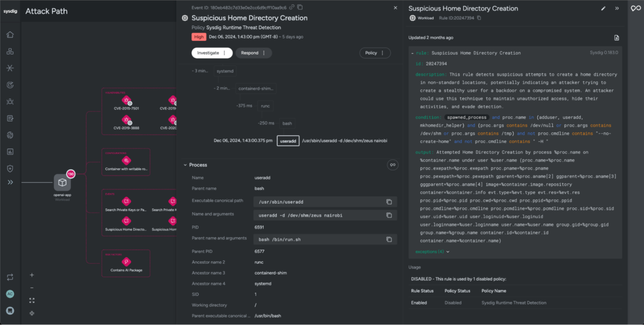Copy the event link next to Event ID

tap(292, 7)
